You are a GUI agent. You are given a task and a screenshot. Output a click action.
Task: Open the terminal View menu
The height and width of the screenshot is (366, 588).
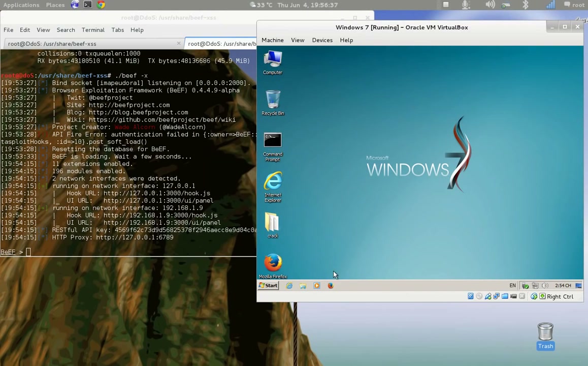point(43,30)
